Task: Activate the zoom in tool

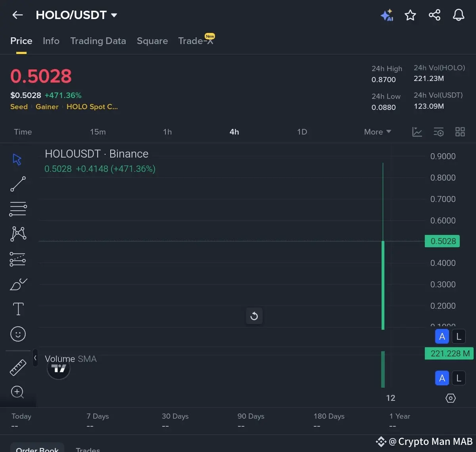Action: (17, 392)
